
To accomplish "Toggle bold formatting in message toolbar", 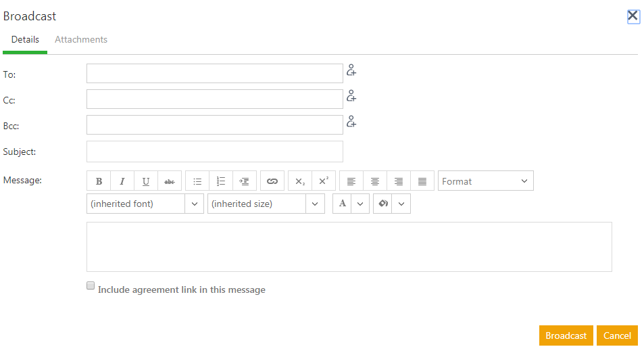I will (x=99, y=181).
